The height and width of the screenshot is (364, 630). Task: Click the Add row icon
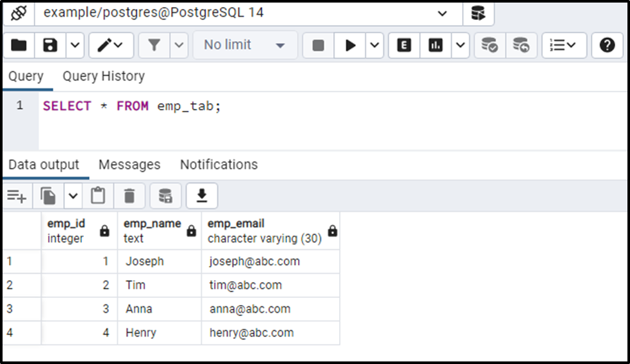click(x=17, y=196)
